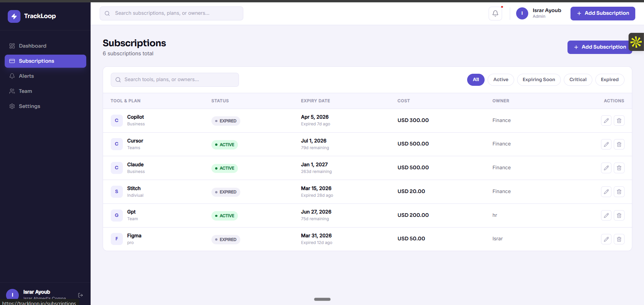This screenshot has height=305, width=644.
Task: Click Gpt's ACTIVE status badge
Action: click(x=225, y=216)
